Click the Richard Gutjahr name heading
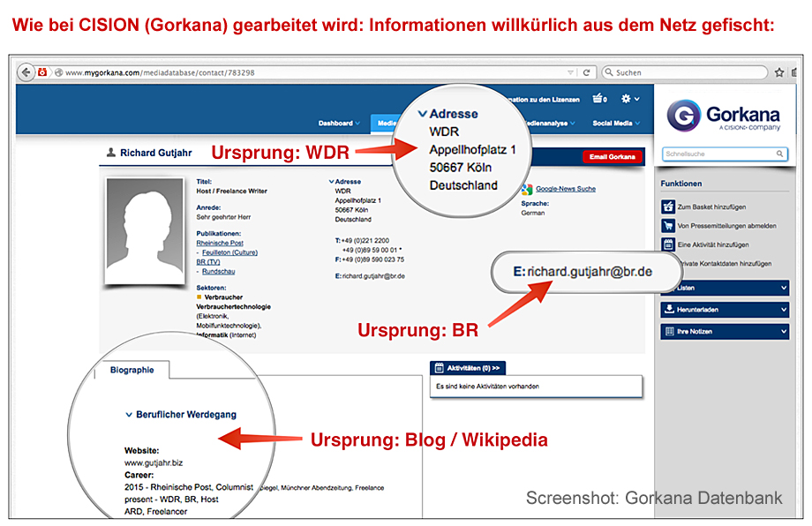The height and width of the screenshot is (526, 812). click(x=156, y=153)
